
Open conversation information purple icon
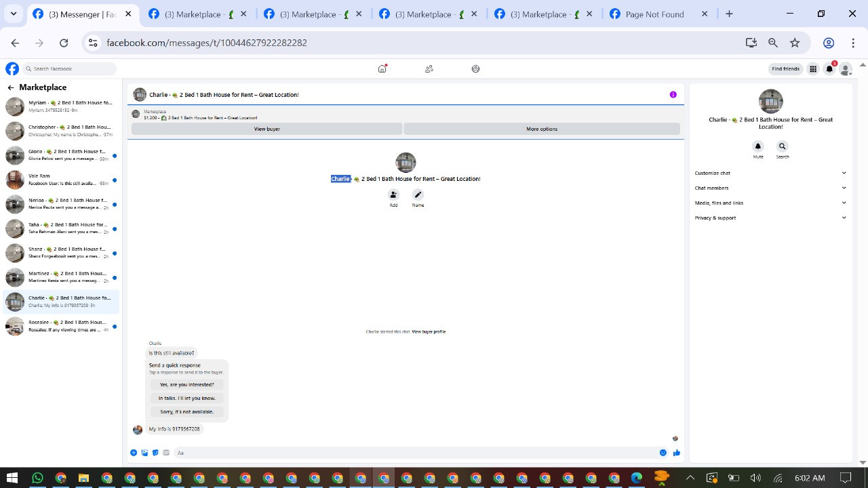pyautogui.click(x=673, y=95)
